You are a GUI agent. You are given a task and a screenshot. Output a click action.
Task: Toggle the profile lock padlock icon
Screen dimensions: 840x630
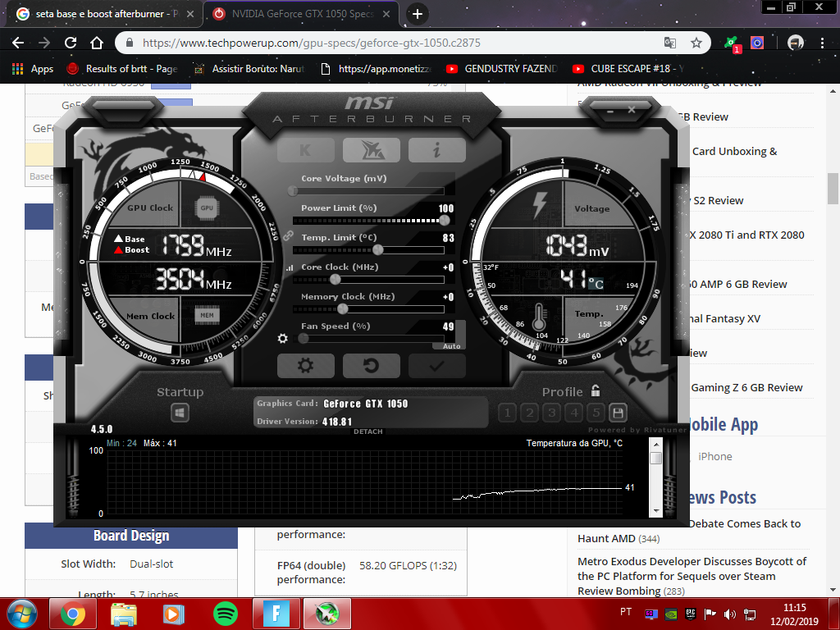596,390
